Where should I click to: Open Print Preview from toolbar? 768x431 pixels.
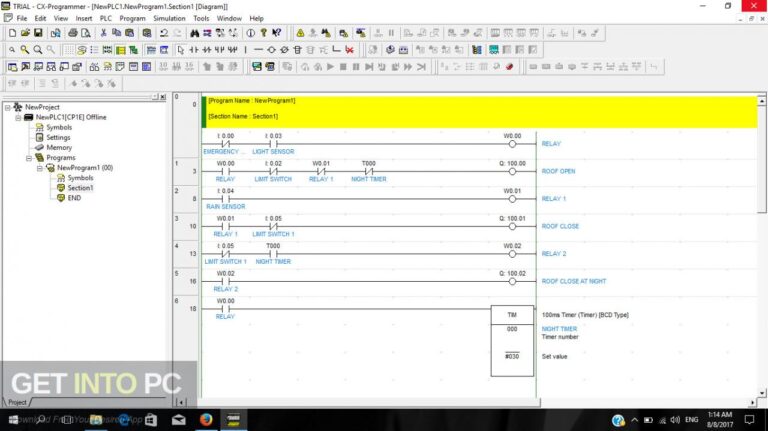(x=86, y=33)
